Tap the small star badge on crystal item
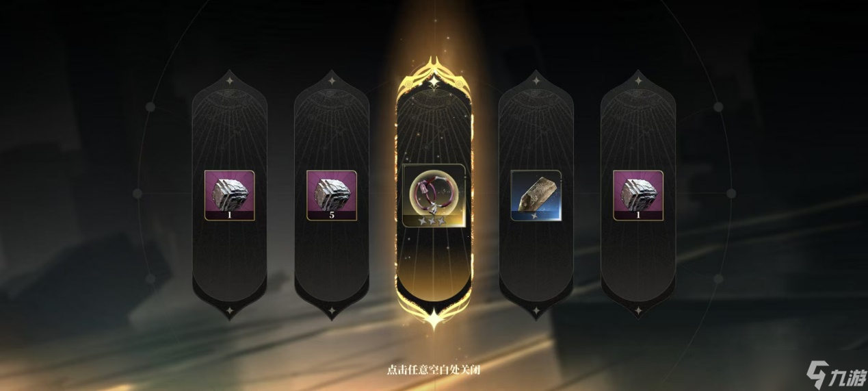 533,216
